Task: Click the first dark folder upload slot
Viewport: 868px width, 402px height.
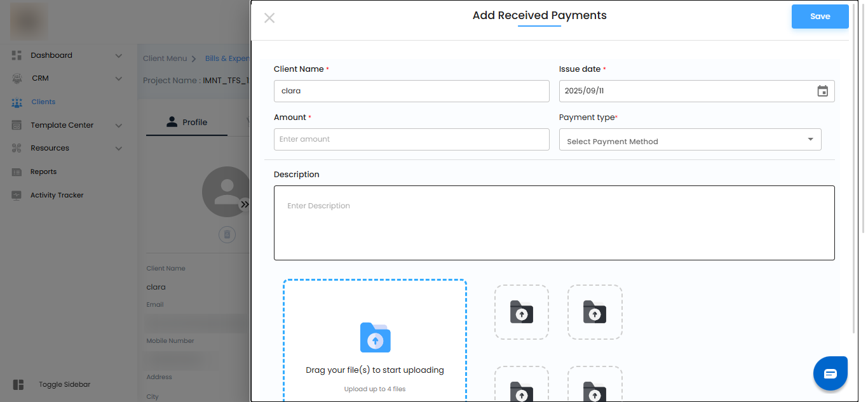Action: 521,312
